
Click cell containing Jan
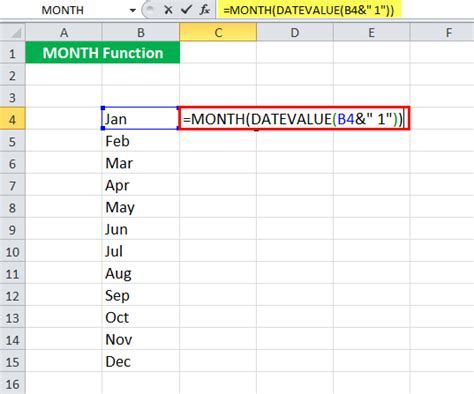coord(140,119)
